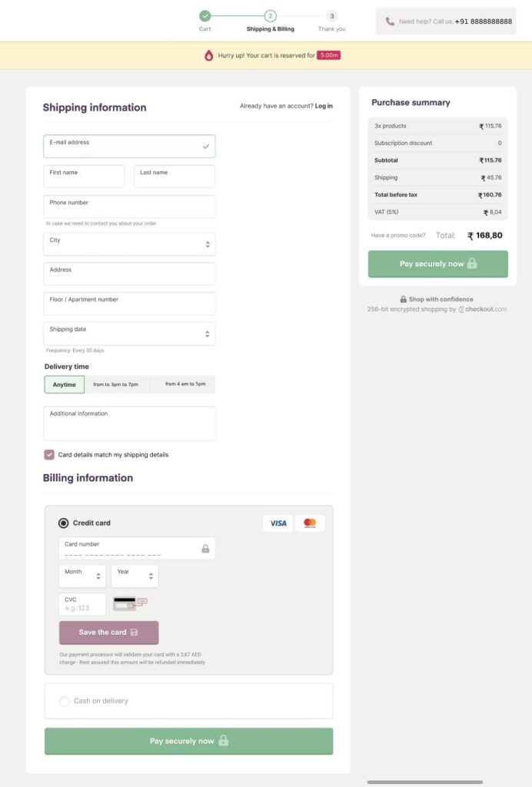Click the Visa card logo
The image size is (532, 787).
pyautogui.click(x=278, y=523)
